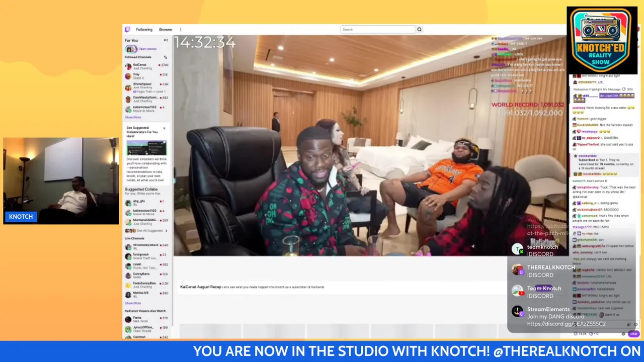Open FoolsSunnyMon live channel
644x362 pixels.
pyautogui.click(x=146, y=285)
